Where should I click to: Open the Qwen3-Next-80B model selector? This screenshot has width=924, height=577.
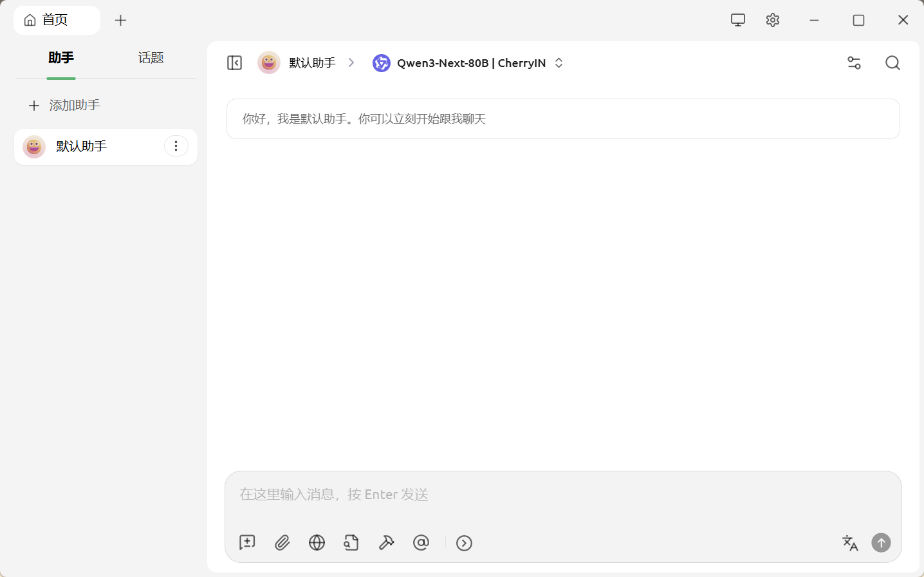[468, 63]
